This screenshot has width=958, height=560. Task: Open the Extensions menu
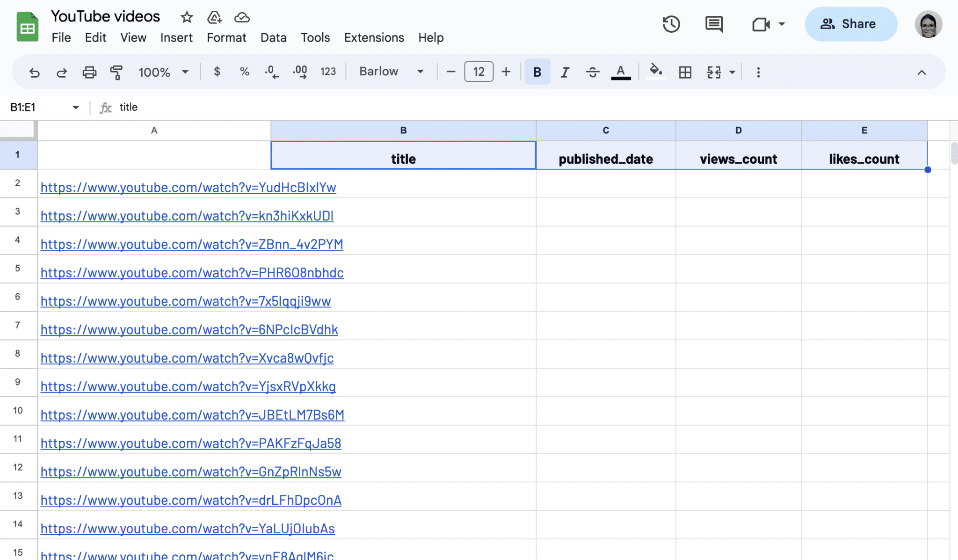(x=374, y=37)
